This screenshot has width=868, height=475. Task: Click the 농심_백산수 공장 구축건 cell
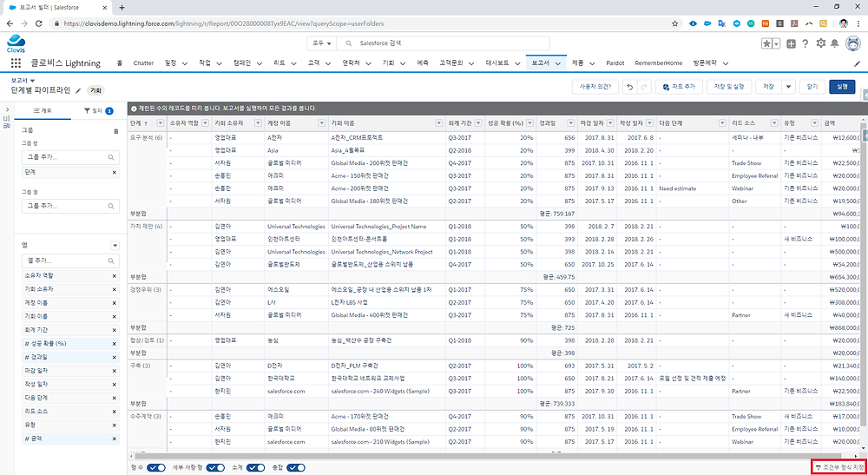[x=387, y=340]
